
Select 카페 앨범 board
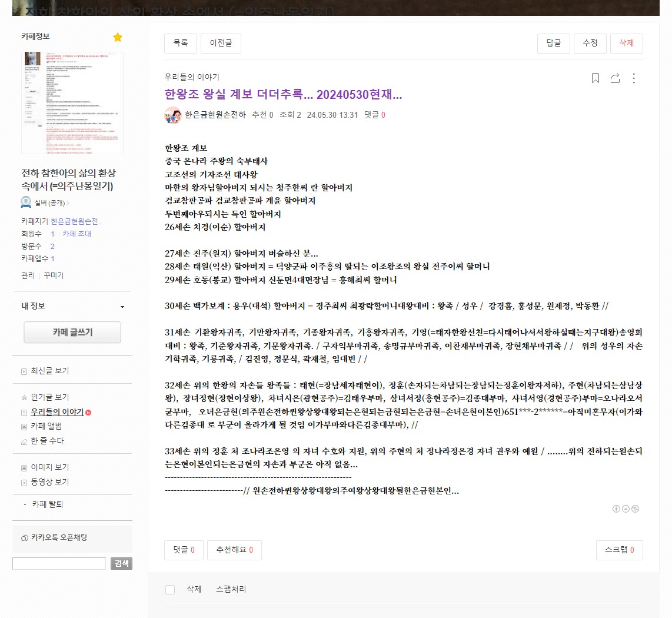point(46,426)
